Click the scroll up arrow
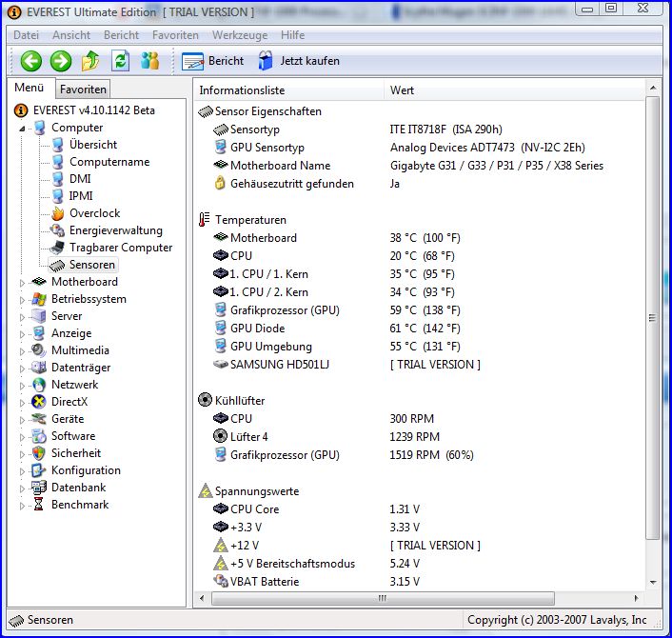The height and width of the screenshot is (638, 672). click(x=653, y=88)
